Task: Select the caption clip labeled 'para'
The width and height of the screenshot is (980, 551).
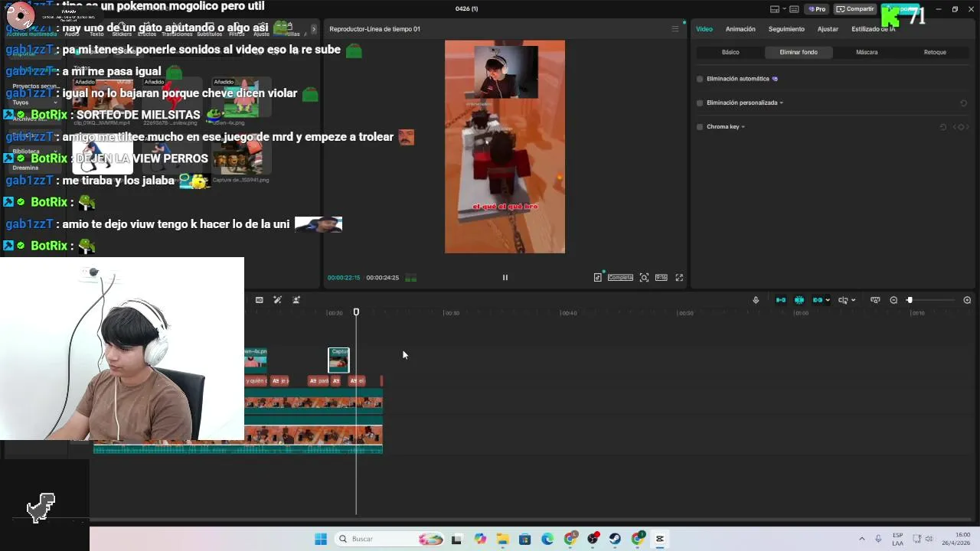Action: click(318, 380)
